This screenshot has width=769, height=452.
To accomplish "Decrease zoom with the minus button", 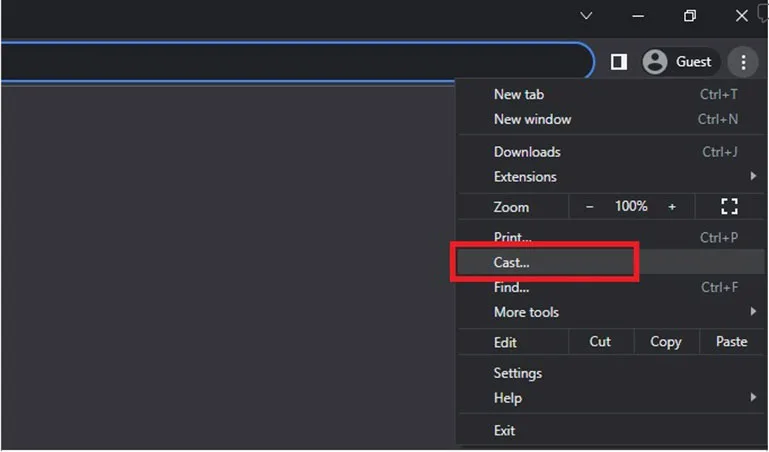I will point(590,207).
